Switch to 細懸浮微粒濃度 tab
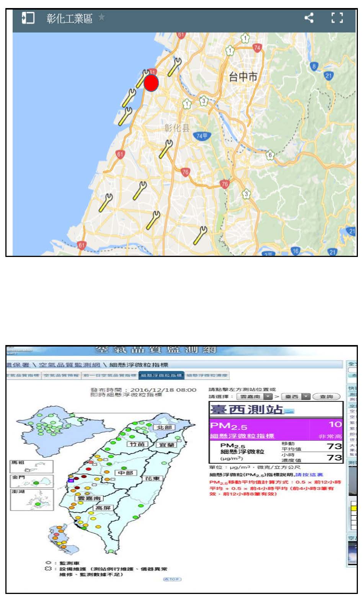 tap(207, 375)
